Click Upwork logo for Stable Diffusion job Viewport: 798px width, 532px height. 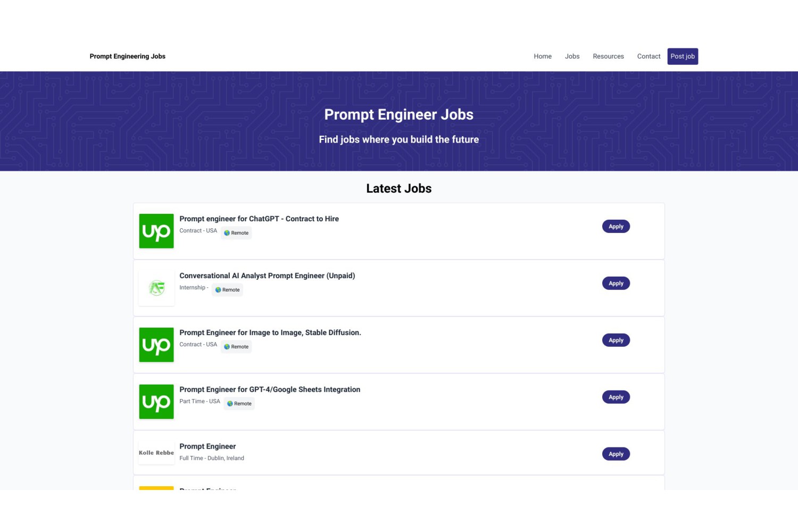[156, 345]
